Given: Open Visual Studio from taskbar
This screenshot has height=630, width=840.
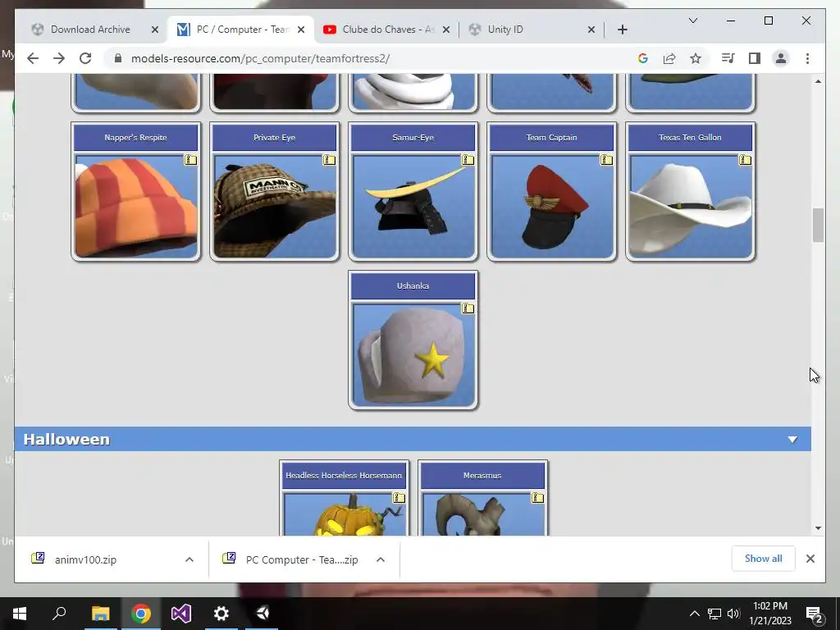Looking at the screenshot, I should (181, 614).
